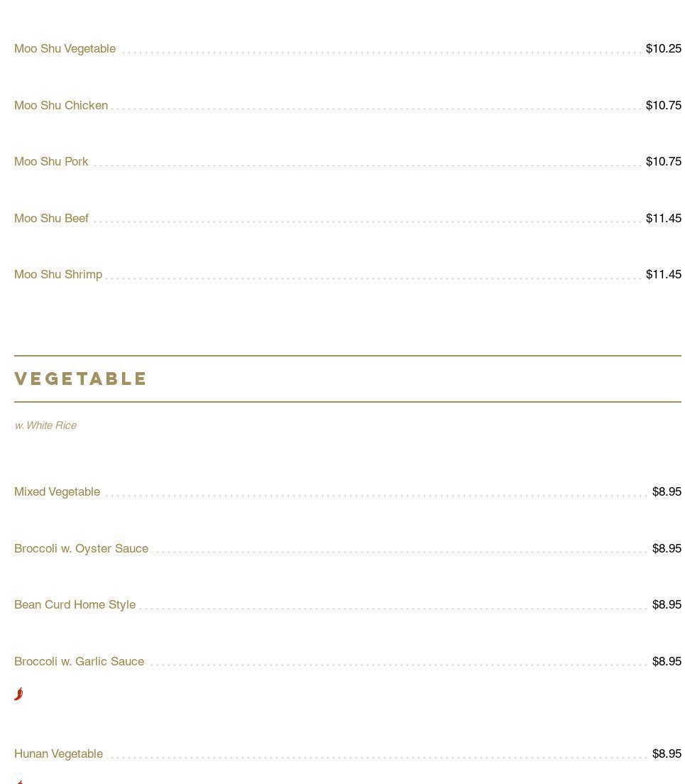Open the Moo Shu Chicken dish
This screenshot has width=685, height=784.
tap(61, 105)
